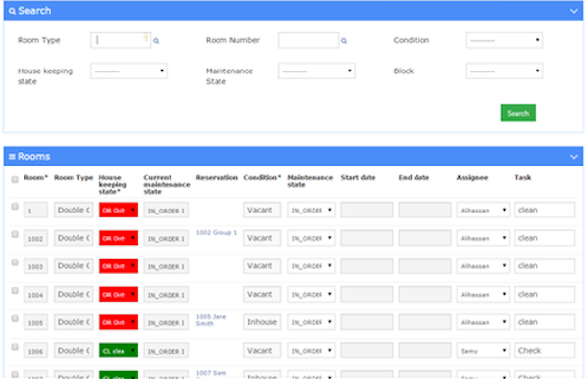
Task: Click the current maintenance state field for room 1006
Action: pos(167,351)
